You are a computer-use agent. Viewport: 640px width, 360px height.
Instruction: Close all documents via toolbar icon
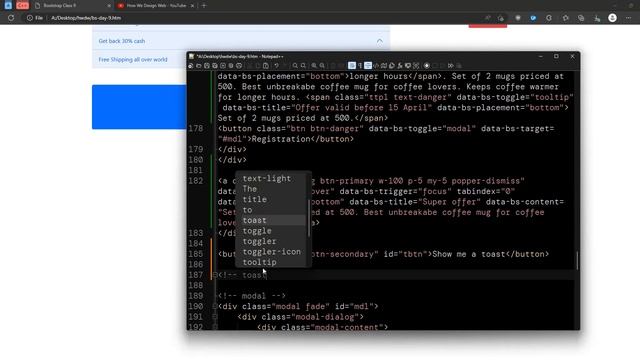pos(230,66)
